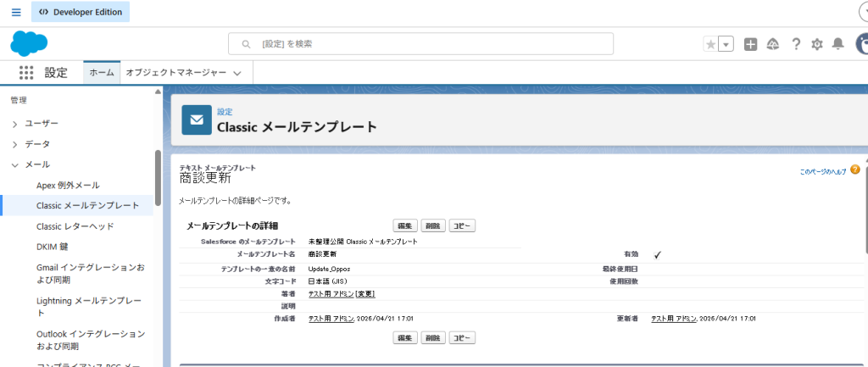
Task: Open the 作成者 テスト用 アドミン link
Action: tap(331, 319)
